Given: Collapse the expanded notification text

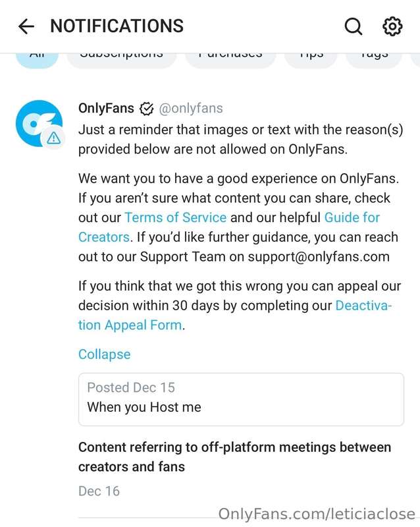Looking at the screenshot, I should 104,354.
